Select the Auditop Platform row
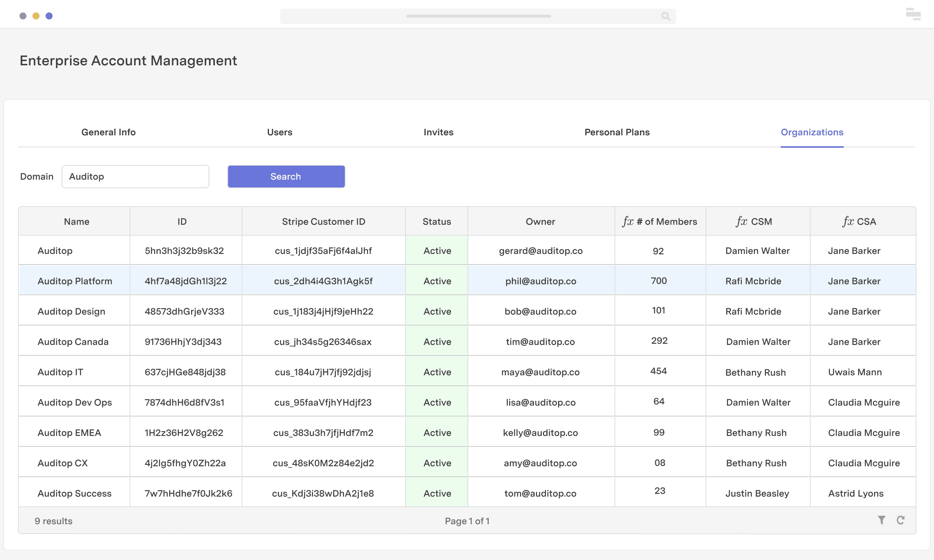Screen dimensions: 934x560 pyautogui.click(x=74, y=281)
